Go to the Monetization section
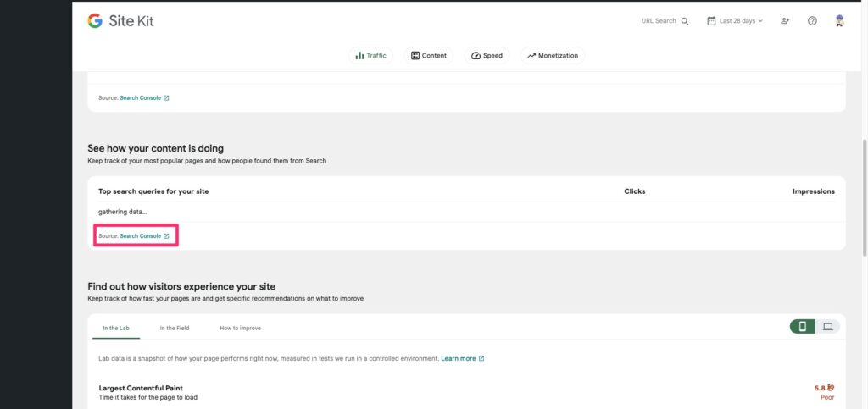Viewport: 868px width, 409px height. click(553, 56)
